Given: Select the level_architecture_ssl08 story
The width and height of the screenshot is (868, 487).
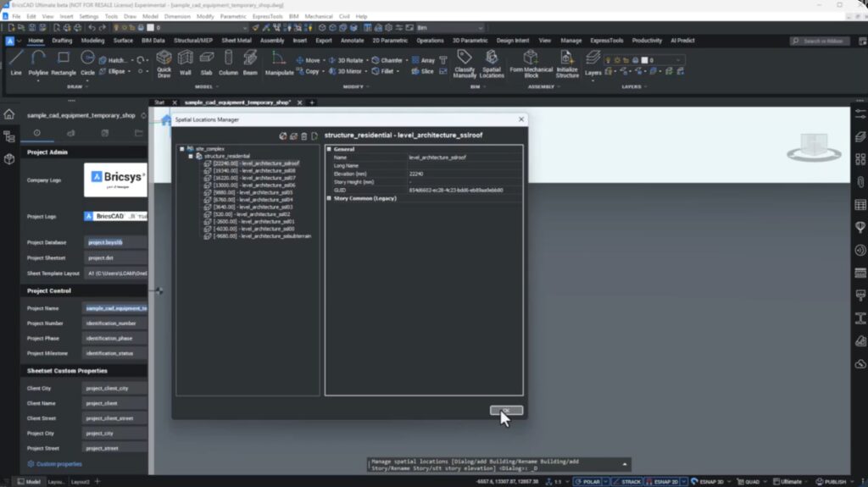Looking at the screenshot, I should (x=253, y=170).
